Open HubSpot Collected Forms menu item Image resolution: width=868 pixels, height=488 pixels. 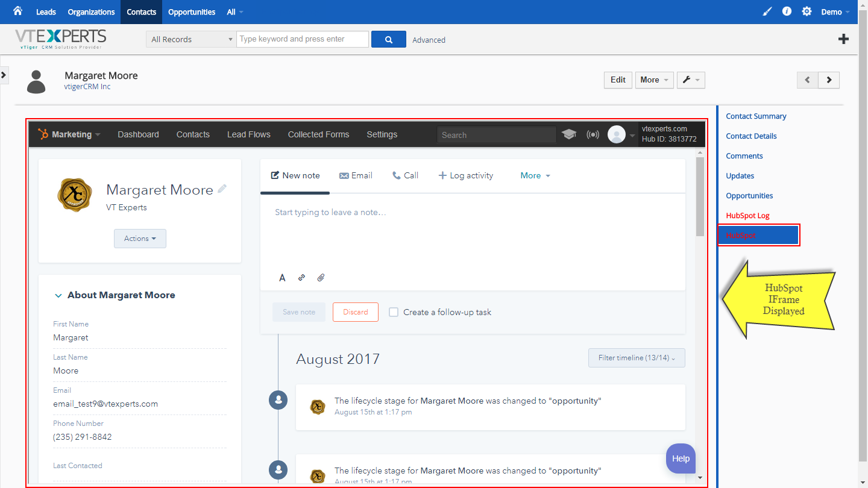[319, 134]
